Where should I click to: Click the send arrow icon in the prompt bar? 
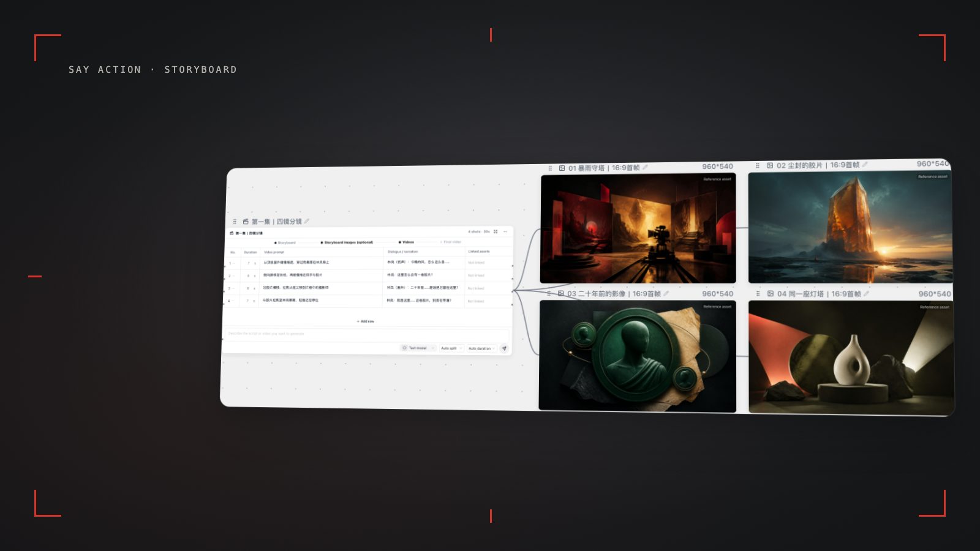tap(504, 348)
